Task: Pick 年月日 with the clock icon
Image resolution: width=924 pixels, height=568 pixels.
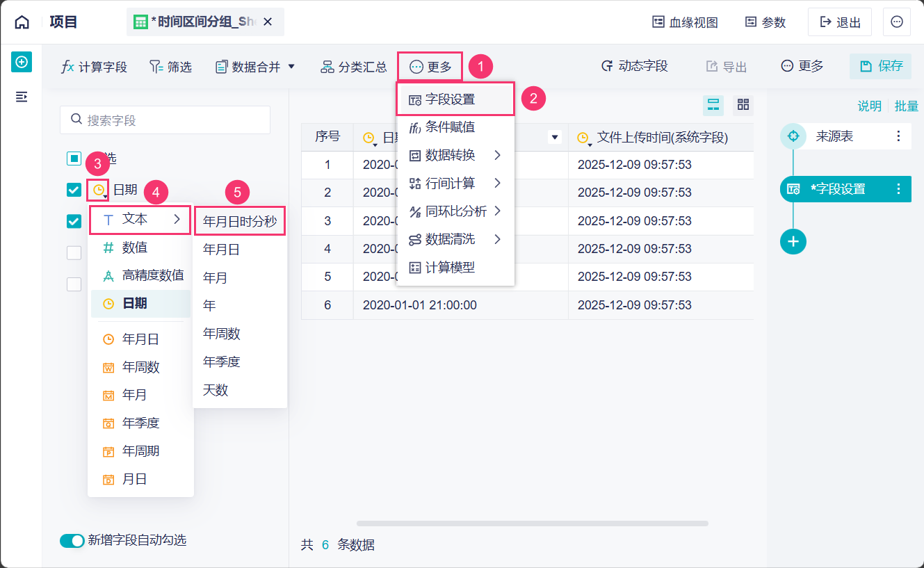Action: click(140, 339)
